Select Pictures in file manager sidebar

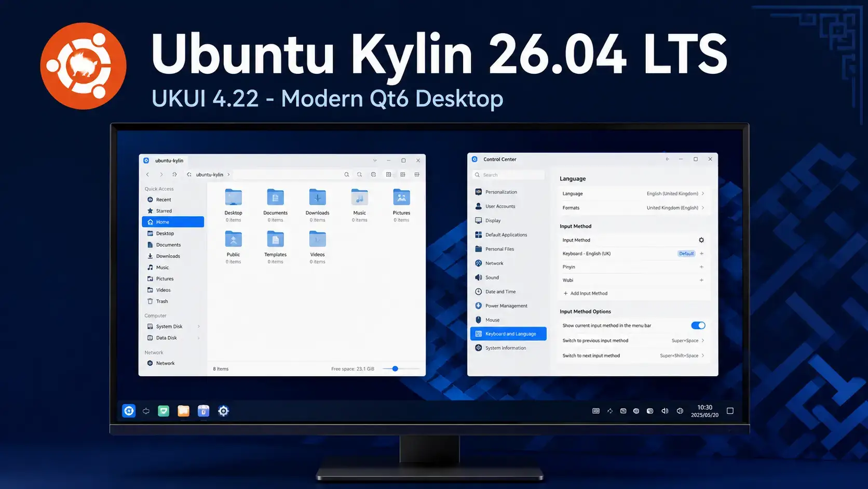[x=173, y=279]
